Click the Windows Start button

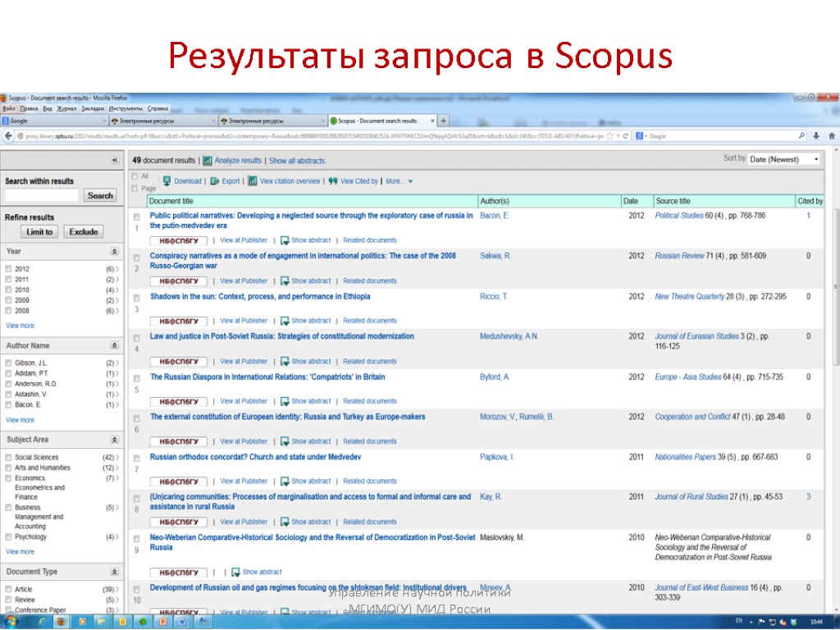pyautogui.click(x=11, y=622)
